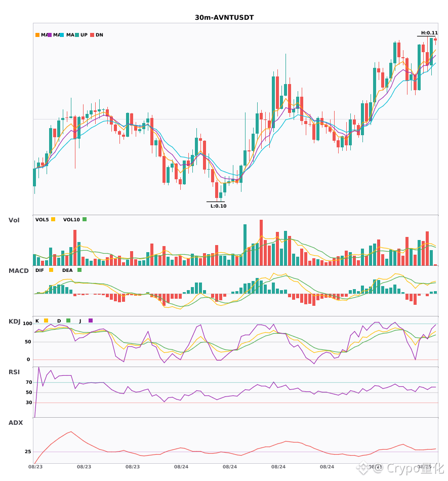
Task: Click the orange MA legend swatch
Action: (x=37, y=35)
